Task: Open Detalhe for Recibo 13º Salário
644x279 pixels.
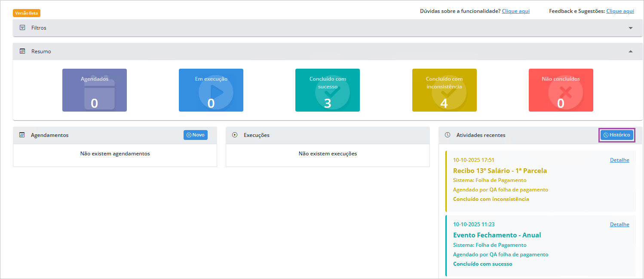Action: tap(619, 160)
